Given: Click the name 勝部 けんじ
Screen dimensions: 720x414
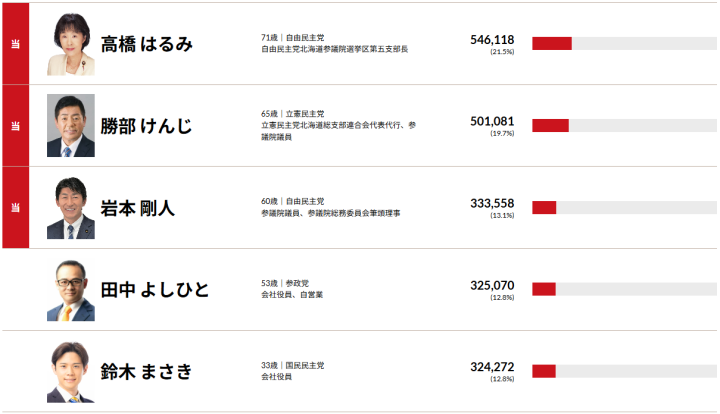Looking at the screenshot, I should [x=146, y=126].
